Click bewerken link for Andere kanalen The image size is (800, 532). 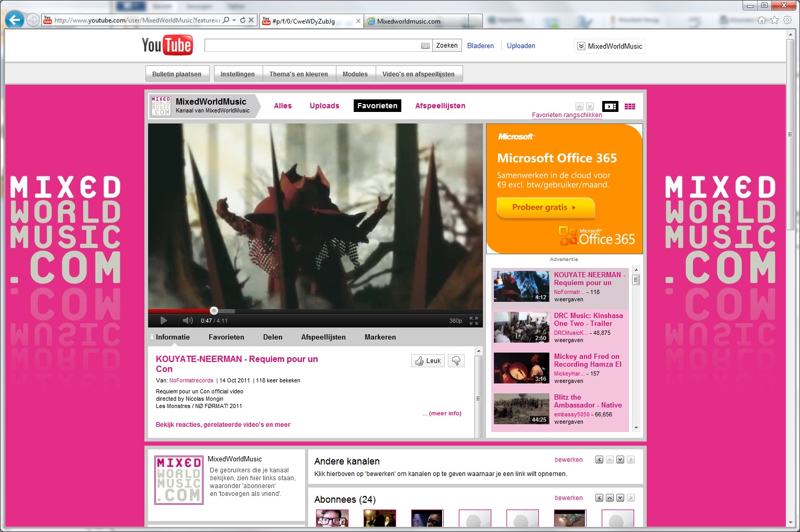tap(569, 460)
